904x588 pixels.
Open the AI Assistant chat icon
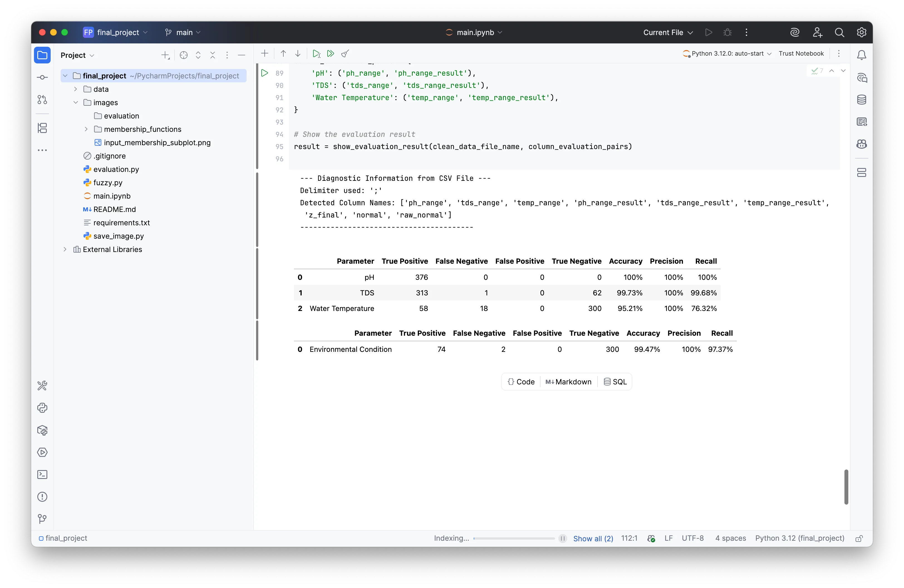point(861,78)
